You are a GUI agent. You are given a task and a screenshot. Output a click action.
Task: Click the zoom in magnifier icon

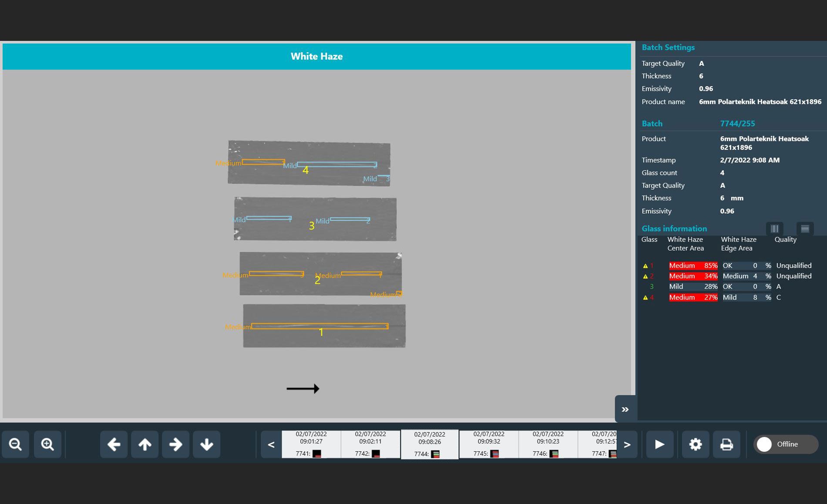(47, 444)
